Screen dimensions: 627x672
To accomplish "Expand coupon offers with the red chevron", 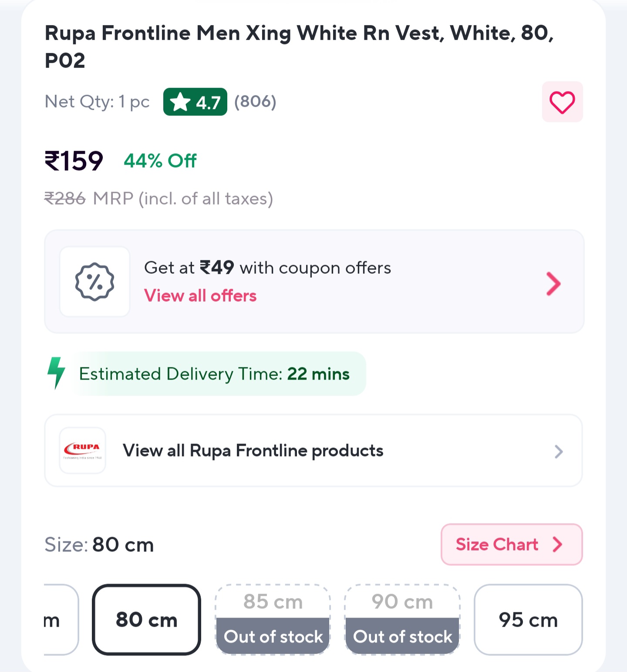I will coord(553,284).
